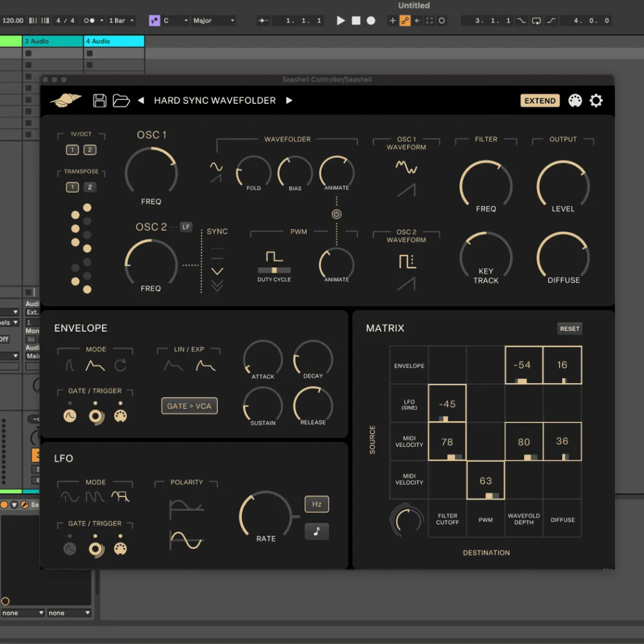
Task: Toggle 1V/OCT button 2
Action: tap(90, 150)
